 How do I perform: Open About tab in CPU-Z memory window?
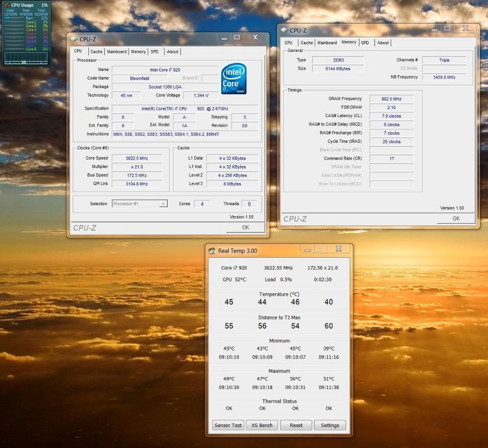[383, 42]
